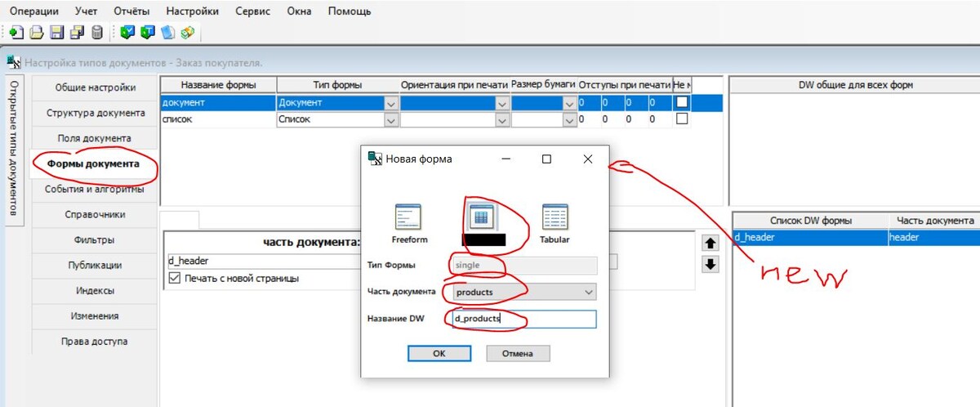Switch to События и алгоритмы tab
This screenshot has height=407, width=980.
point(96,189)
